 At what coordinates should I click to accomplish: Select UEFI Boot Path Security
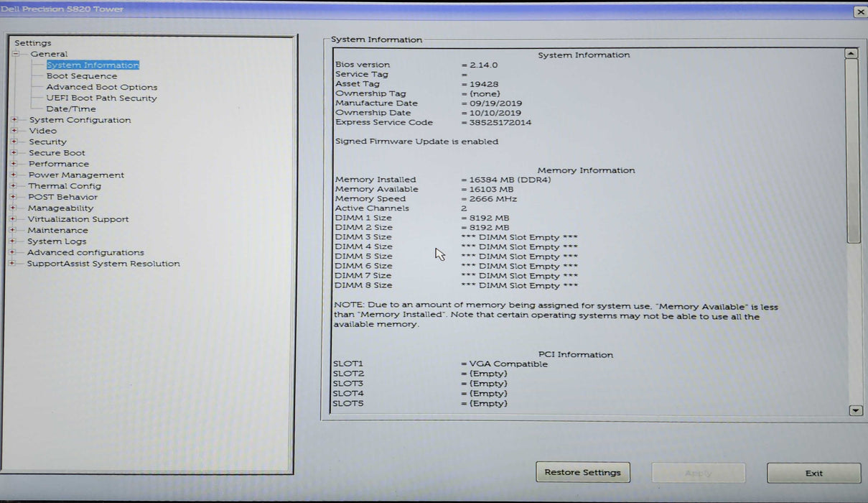[100, 98]
